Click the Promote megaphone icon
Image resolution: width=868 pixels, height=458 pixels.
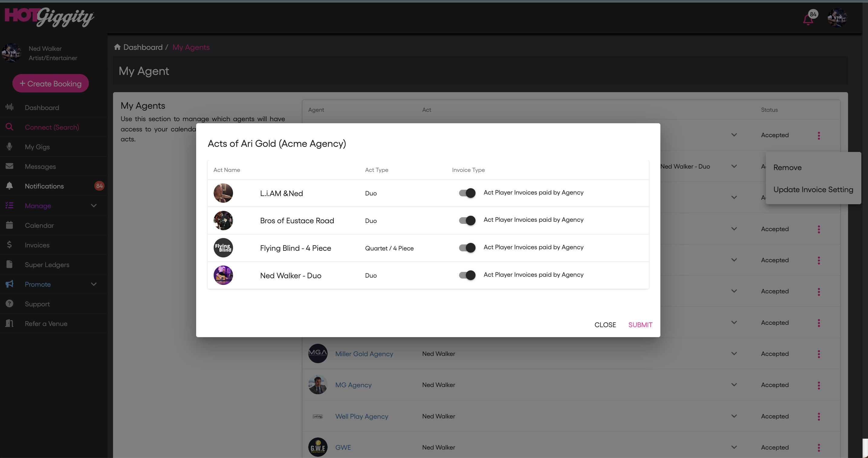point(9,284)
